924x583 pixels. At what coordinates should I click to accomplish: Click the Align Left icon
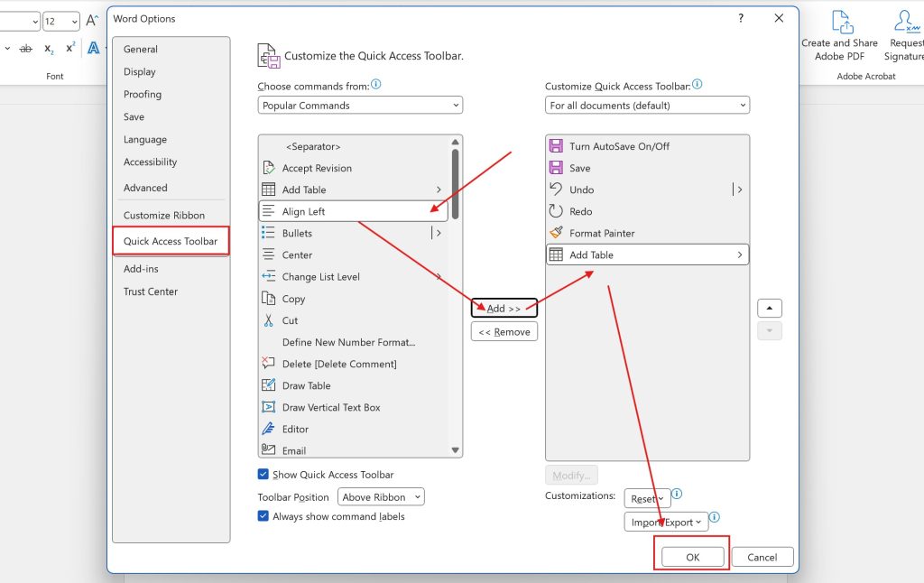pos(270,210)
